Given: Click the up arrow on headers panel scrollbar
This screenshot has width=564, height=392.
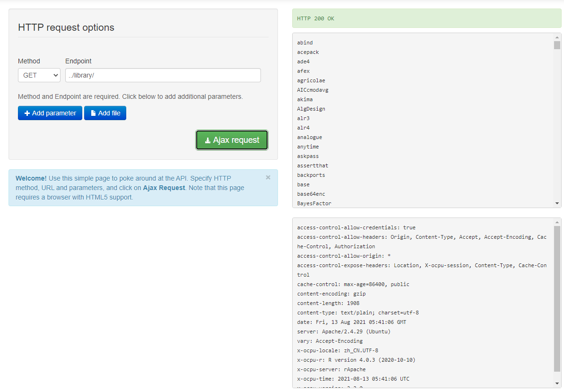Looking at the screenshot, I should (x=557, y=222).
